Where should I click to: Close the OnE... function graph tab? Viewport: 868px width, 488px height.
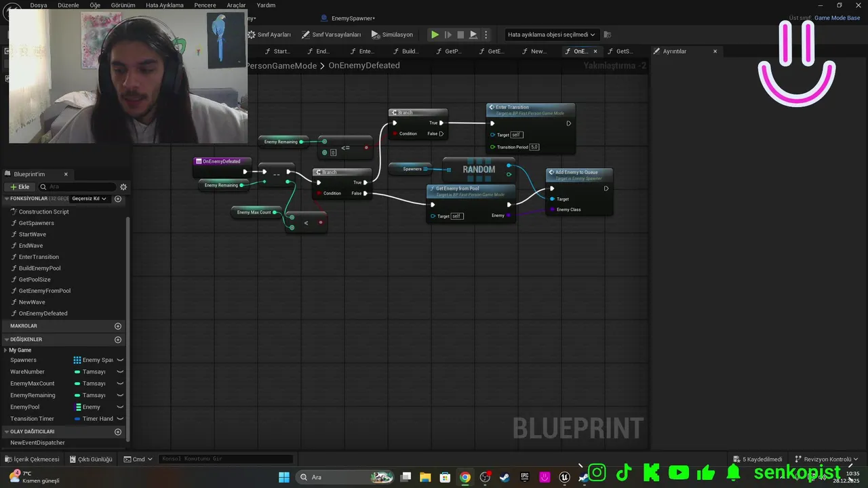point(595,52)
